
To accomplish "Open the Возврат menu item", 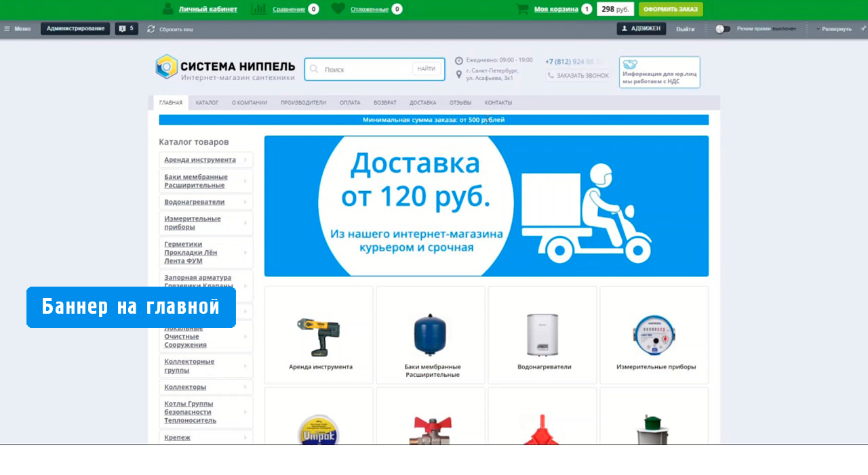I will coord(385,103).
